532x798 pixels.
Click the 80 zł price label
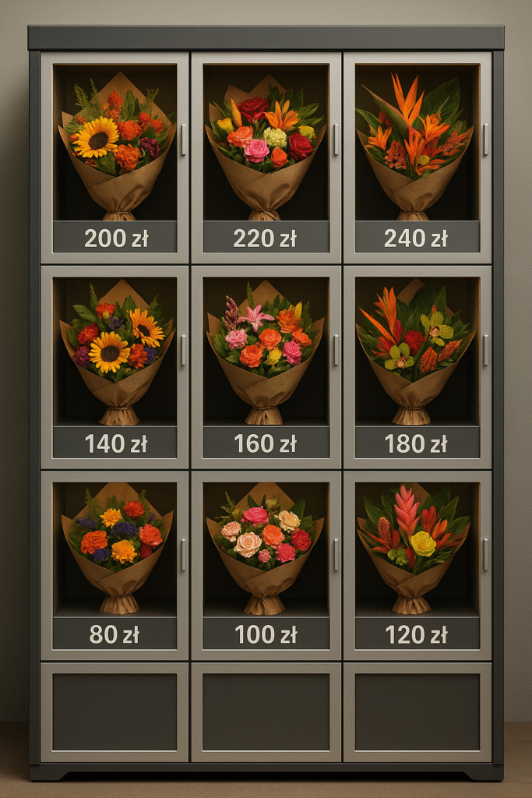point(115,634)
